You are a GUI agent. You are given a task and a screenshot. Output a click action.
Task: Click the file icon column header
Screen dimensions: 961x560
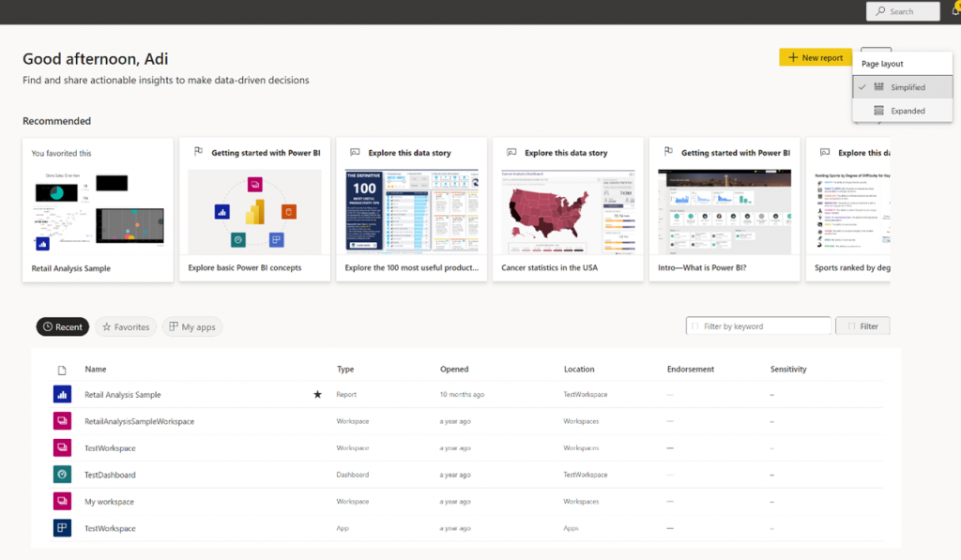click(x=63, y=370)
